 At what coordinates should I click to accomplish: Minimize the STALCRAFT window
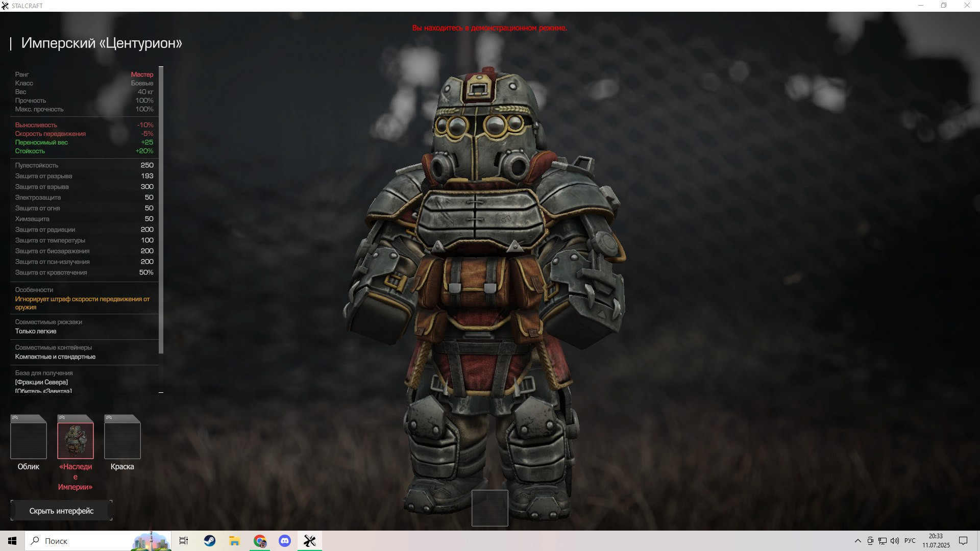(x=921, y=6)
